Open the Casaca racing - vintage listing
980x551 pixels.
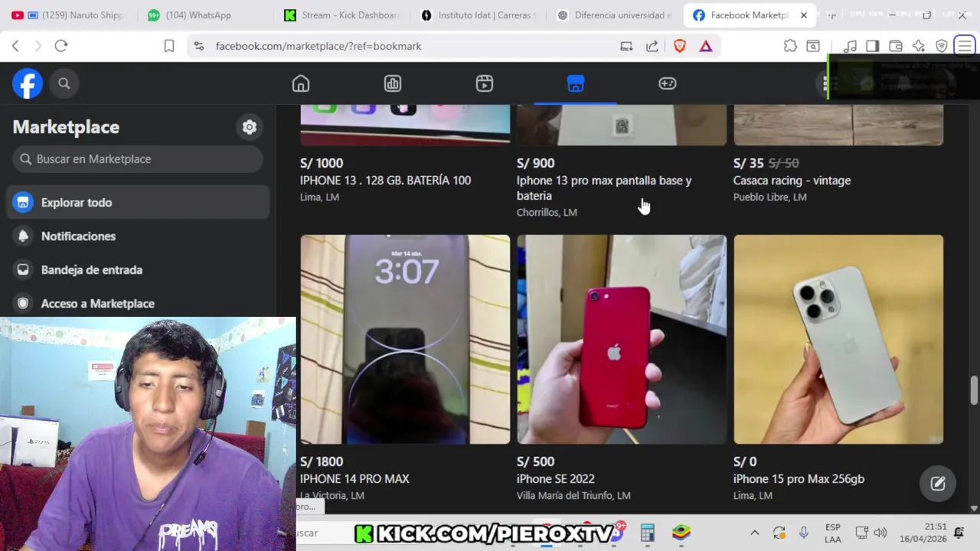tap(792, 181)
